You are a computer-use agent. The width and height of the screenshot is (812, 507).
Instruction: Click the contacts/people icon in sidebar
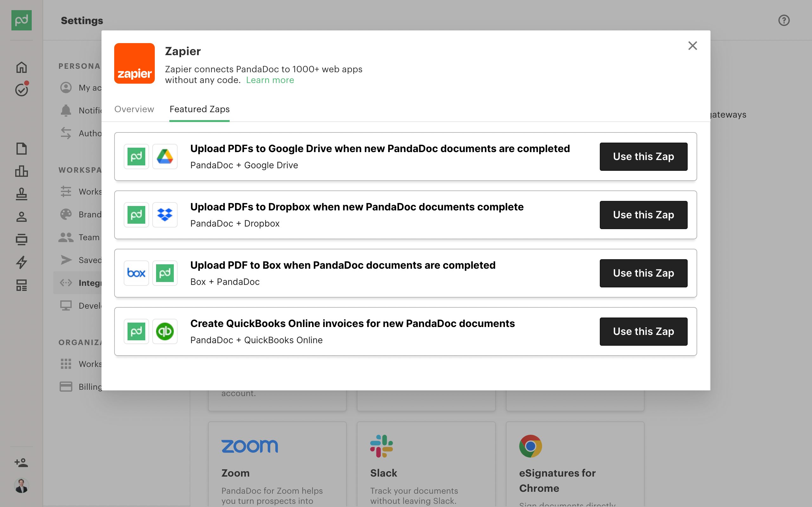(x=21, y=217)
